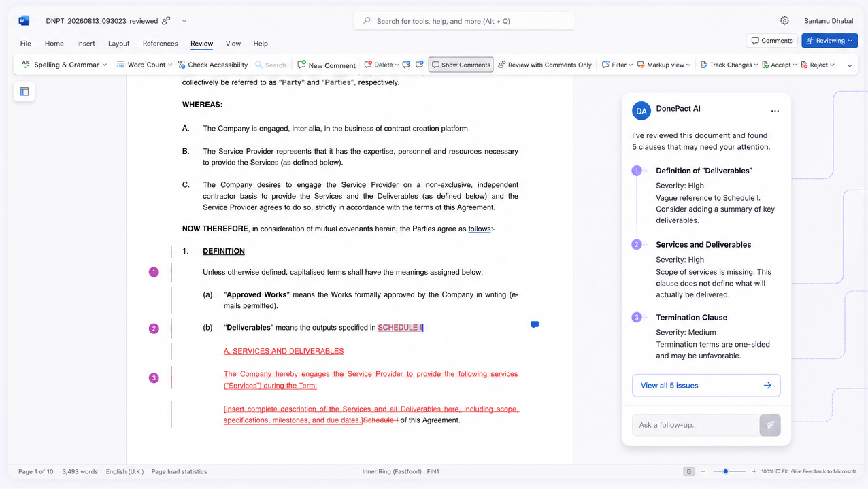Click purple marker 2 in margin

tap(154, 328)
